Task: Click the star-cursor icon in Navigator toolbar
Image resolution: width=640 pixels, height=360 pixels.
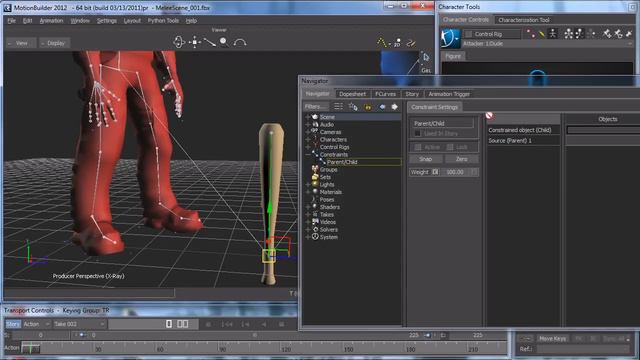Action: point(353,107)
